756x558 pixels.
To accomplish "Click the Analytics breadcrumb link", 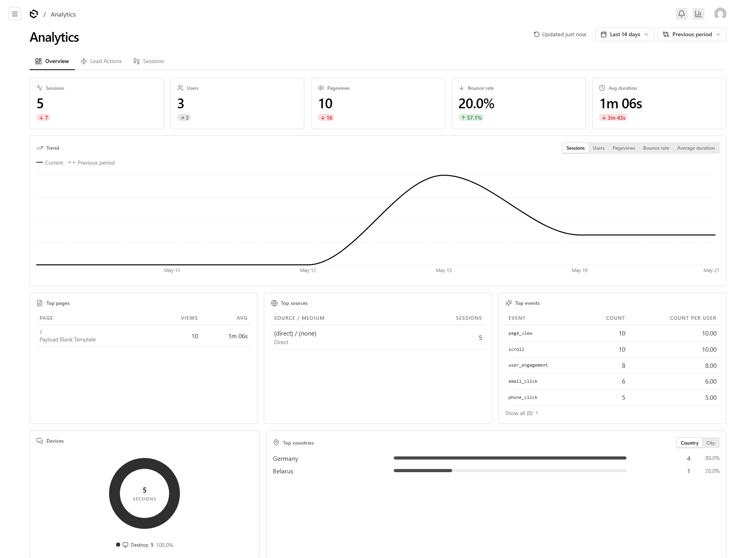I will coord(63,15).
